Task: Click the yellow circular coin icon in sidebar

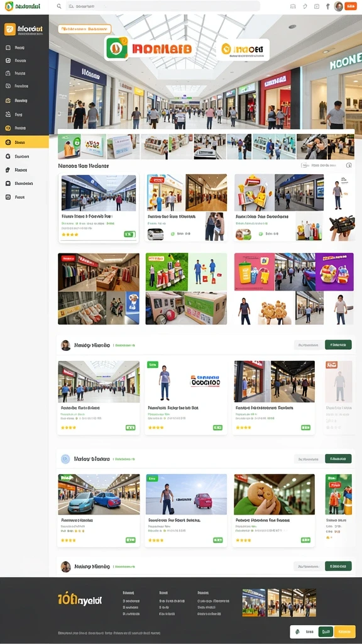Action: [8, 128]
